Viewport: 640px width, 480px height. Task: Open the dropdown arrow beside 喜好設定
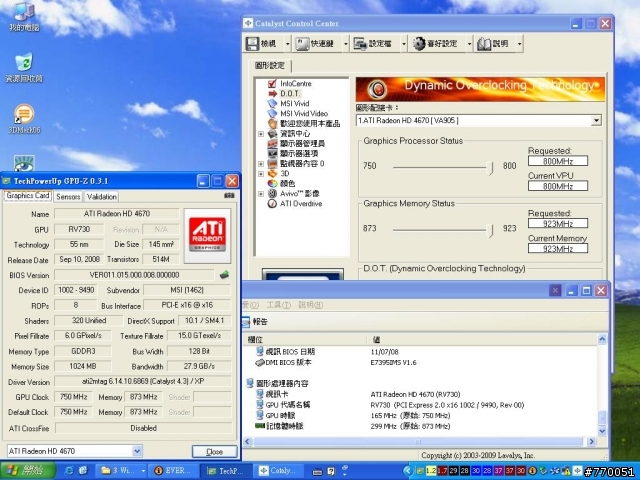(469, 44)
